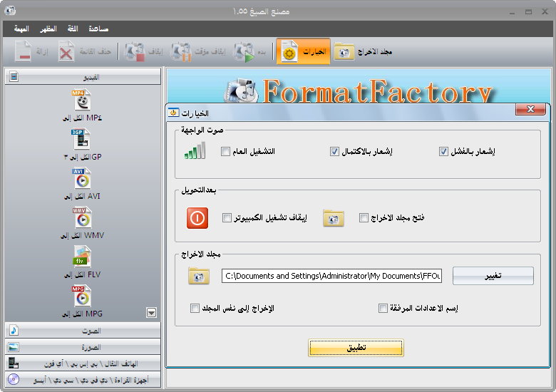556x392 pixels.
Task: Open the مجلد الاخراج output folder toolbar button
Action: [x=363, y=52]
